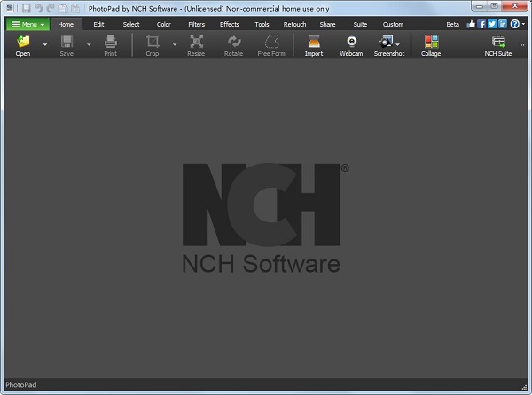532x395 pixels.
Task: Open the Retouch tab
Action: pyautogui.click(x=294, y=25)
